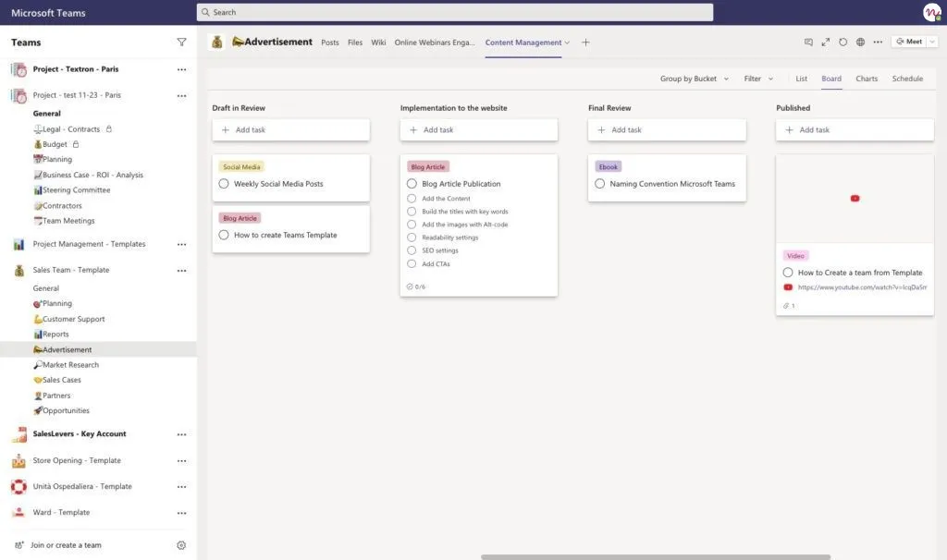Add task in Published bucket
947x560 pixels.
(855, 129)
